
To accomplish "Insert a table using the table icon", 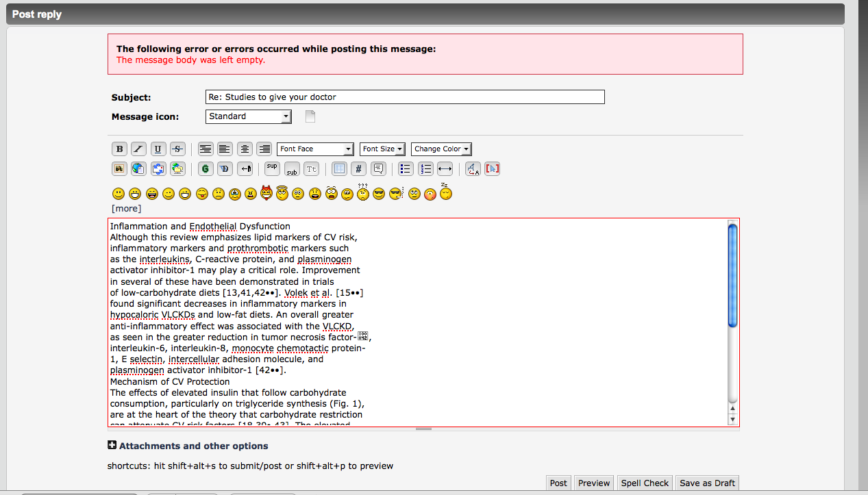I will tap(339, 168).
